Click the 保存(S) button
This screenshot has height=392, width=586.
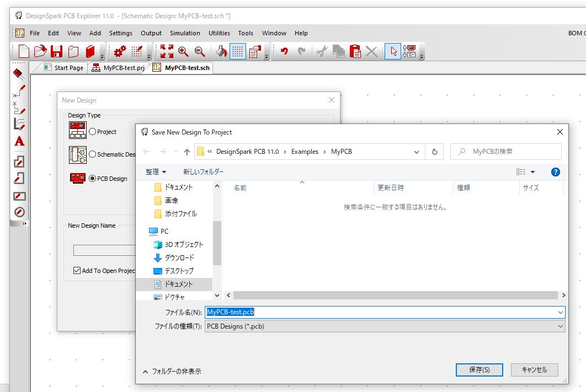pos(479,369)
